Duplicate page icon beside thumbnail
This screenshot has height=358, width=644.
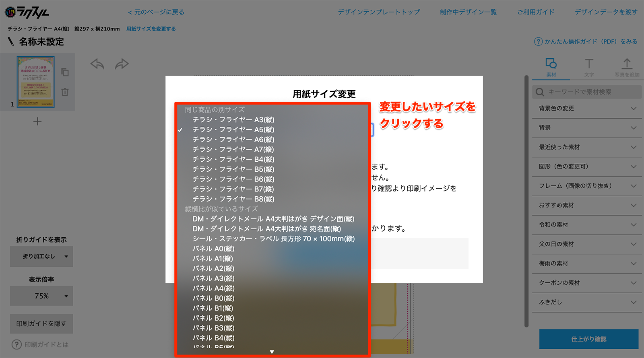[x=65, y=72]
